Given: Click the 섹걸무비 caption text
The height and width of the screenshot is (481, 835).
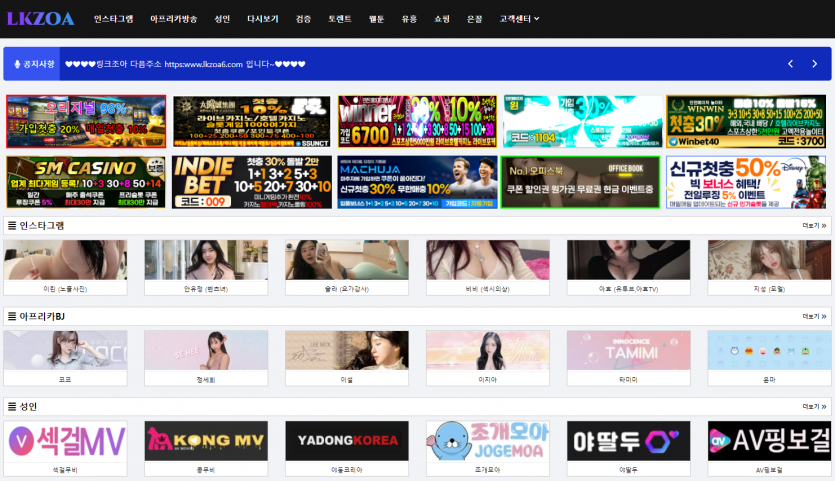Looking at the screenshot, I should (65, 470).
